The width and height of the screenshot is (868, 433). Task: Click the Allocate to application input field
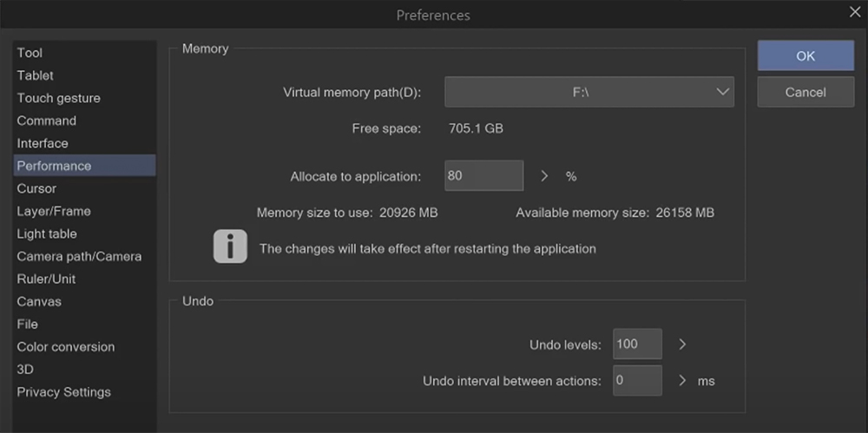483,175
